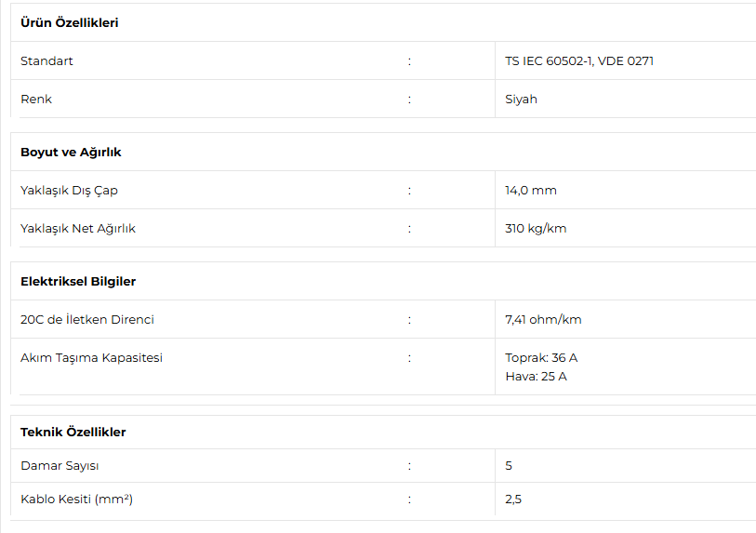Click the 7,41 ohm/km value
This screenshot has width=756, height=533.
pos(543,319)
